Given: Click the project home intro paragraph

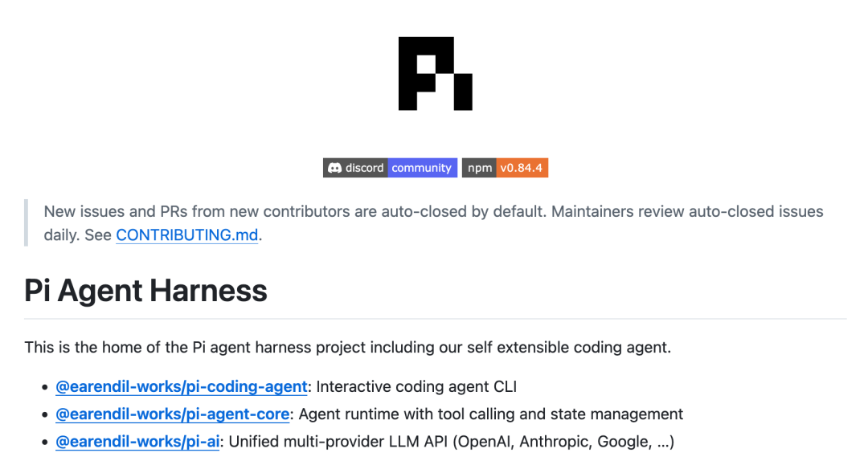Looking at the screenshot, I should tap(348, 347).
